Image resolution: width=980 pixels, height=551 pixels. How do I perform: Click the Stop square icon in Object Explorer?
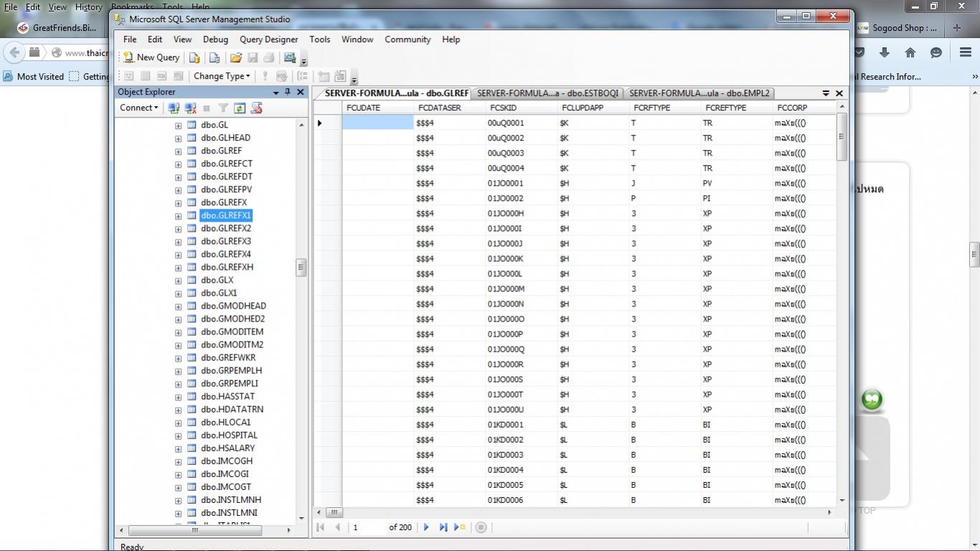207,108
